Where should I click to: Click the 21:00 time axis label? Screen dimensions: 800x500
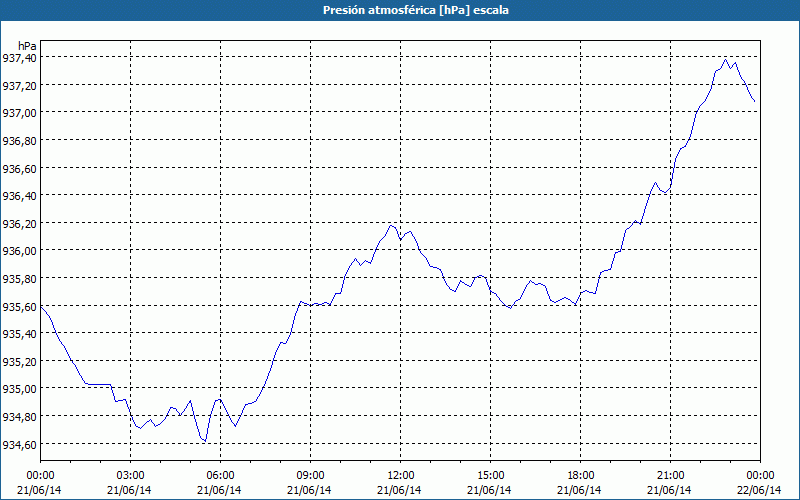670,476
